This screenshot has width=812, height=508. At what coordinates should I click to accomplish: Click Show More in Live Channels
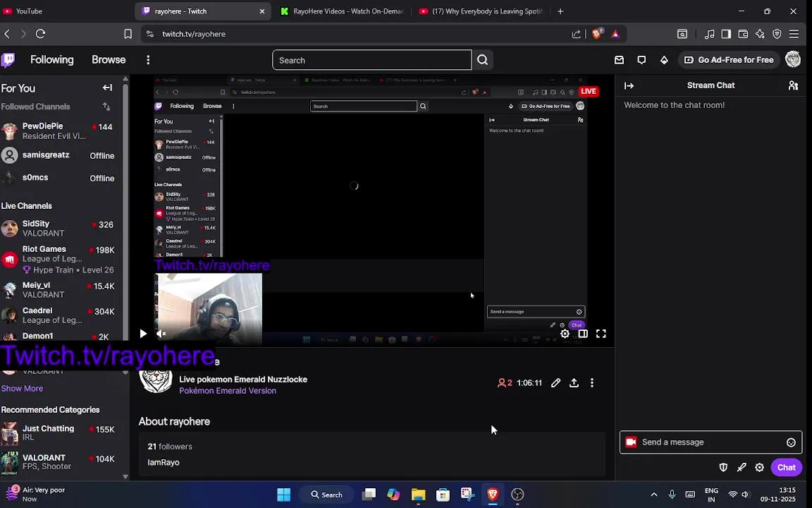click(23, 388)
